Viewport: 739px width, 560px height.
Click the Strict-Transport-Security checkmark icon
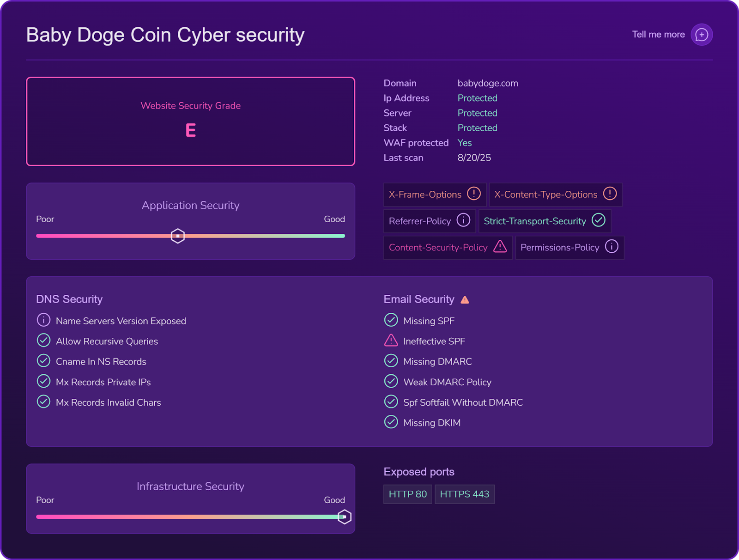599,220
